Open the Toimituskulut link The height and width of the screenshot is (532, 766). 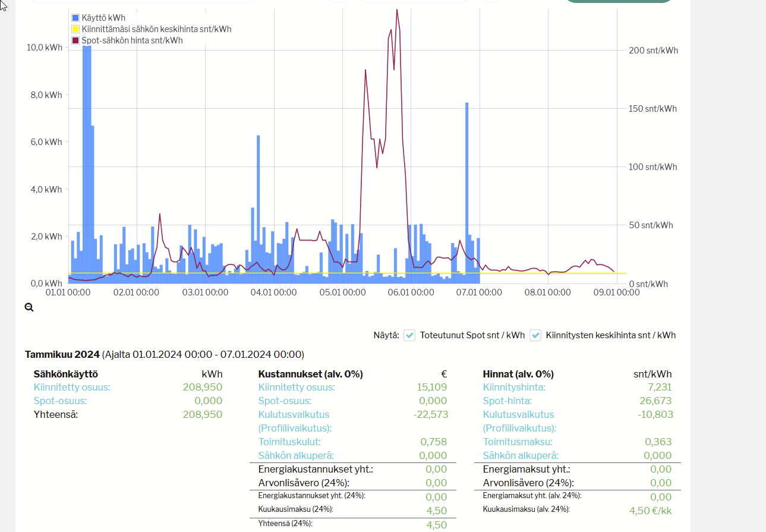pos(289,442)
